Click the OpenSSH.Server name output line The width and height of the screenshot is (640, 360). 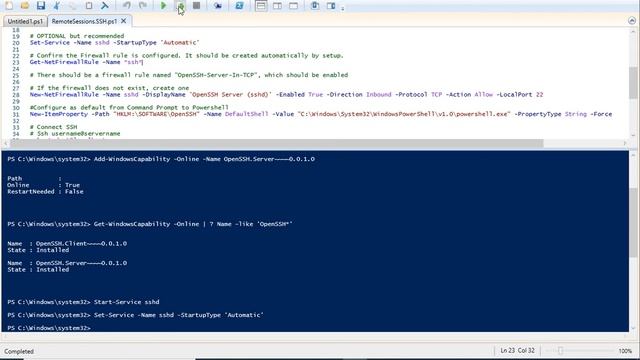point(67,263)
